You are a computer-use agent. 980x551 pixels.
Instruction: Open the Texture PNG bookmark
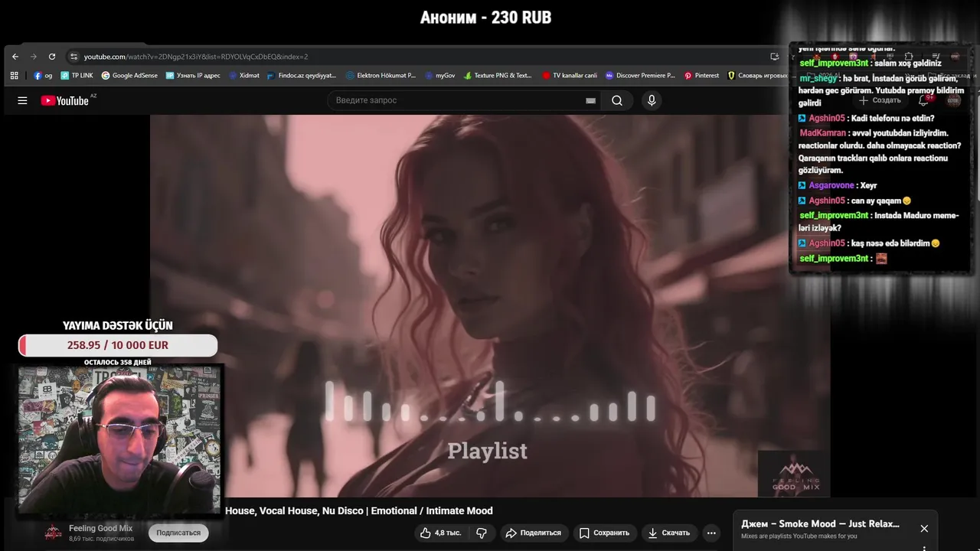click(498, 76)
